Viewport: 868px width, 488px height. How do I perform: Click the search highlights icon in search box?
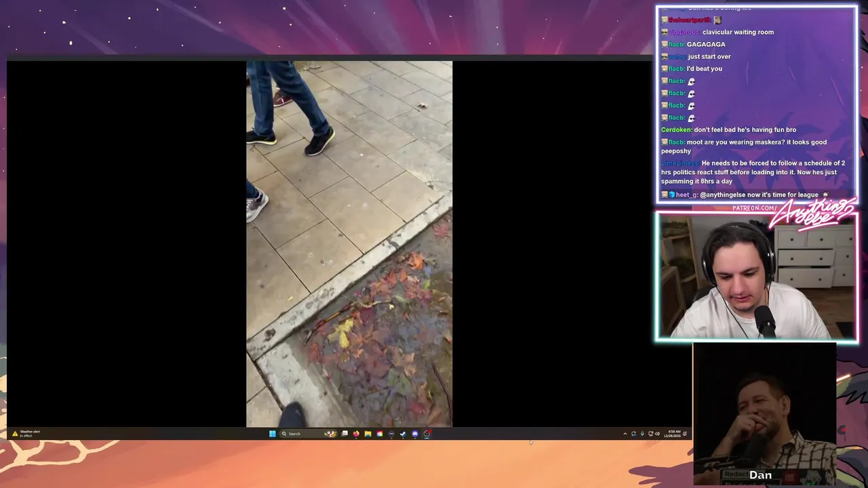[x=330, y=434]
